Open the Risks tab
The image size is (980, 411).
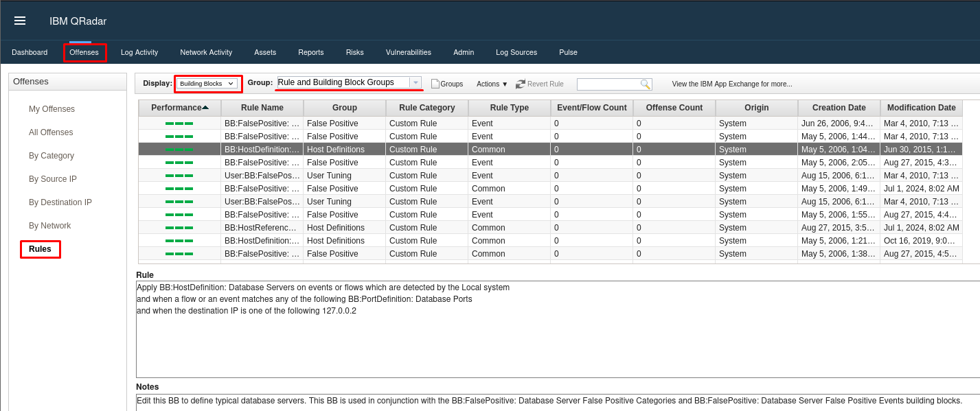click(355, 52)
